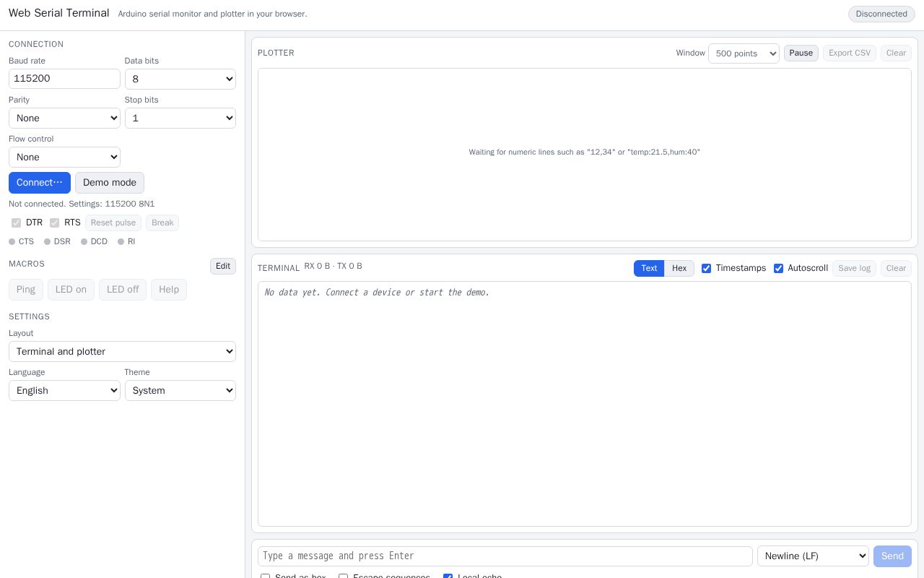Viewport: 924px width, 578px height.
Task: Switch terminal view to Text
Action: click(649, 268)
